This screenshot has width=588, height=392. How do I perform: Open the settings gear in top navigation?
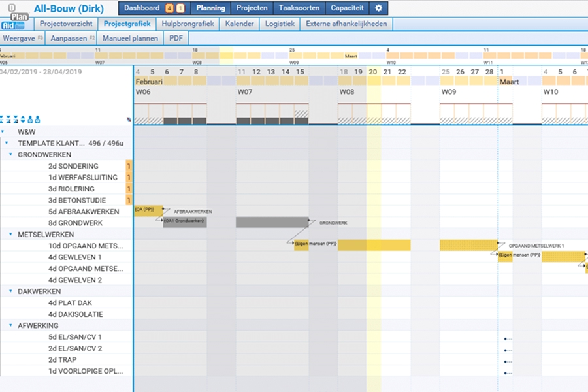point(378,8)
